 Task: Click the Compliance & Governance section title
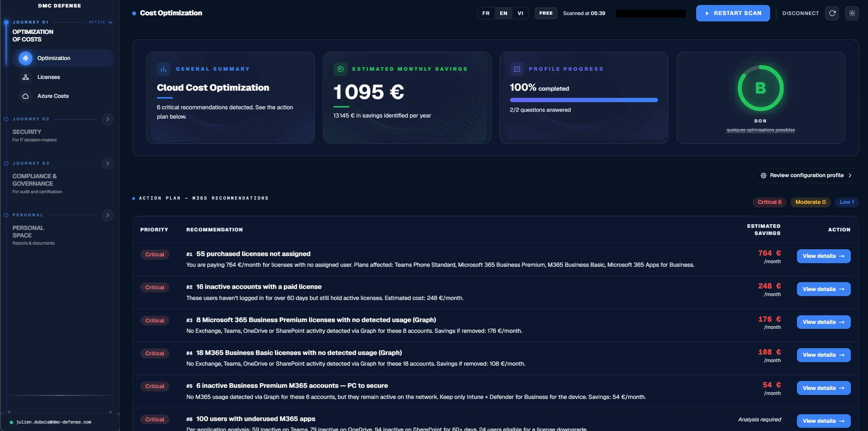(x=34, y=180)
